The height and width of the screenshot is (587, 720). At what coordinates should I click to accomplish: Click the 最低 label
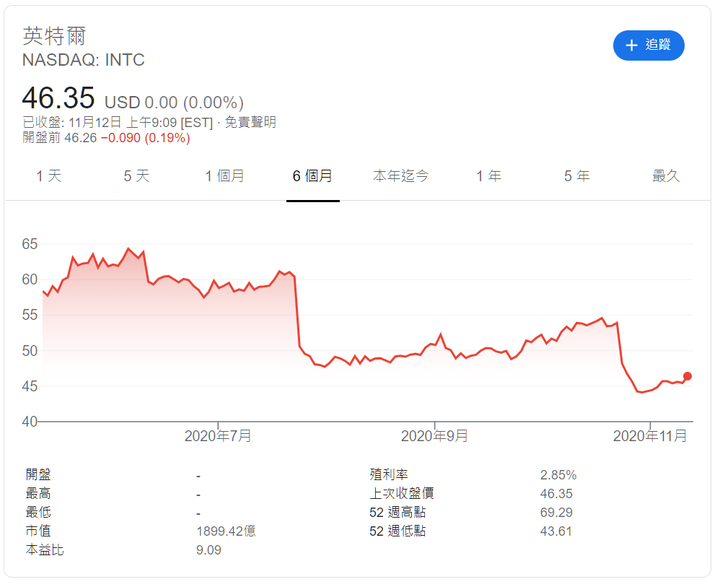[x=38, y=512]
